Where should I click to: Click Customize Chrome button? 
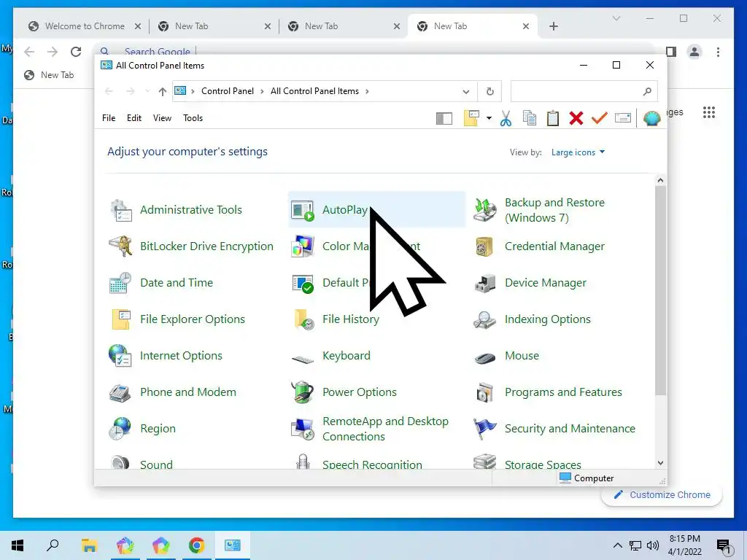(x=662, y=495)
